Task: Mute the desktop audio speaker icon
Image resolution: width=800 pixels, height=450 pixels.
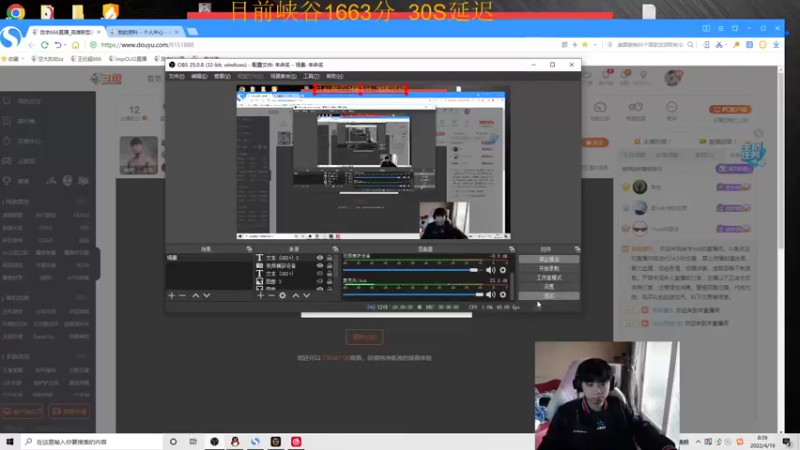Action: [x=490, y=270]
